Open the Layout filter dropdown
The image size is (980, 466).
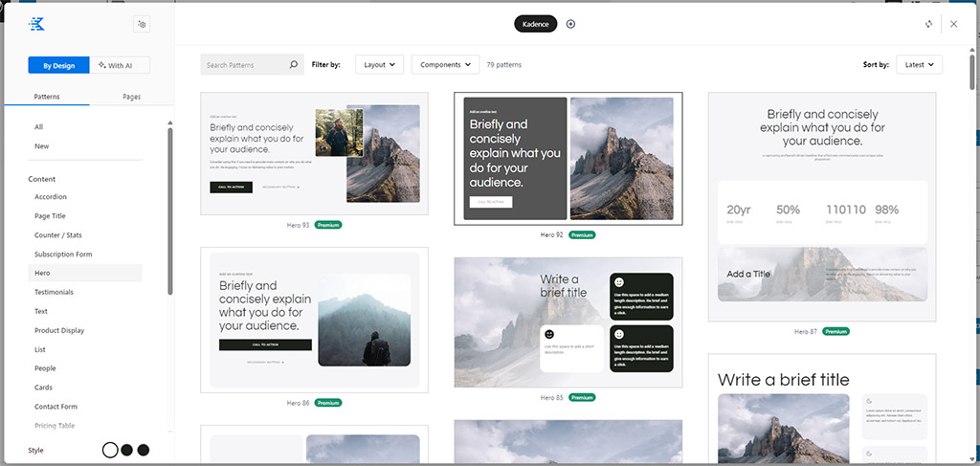379,65
